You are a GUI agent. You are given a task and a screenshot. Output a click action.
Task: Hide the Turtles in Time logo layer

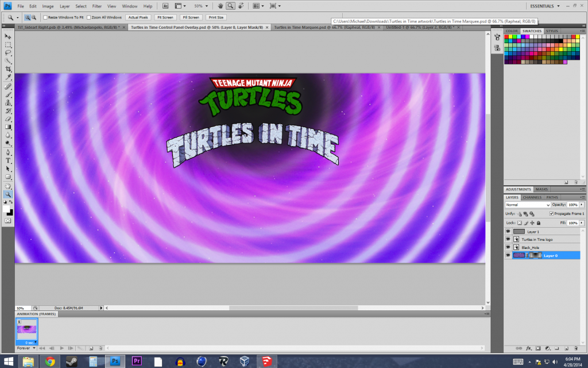pos(508,240)
